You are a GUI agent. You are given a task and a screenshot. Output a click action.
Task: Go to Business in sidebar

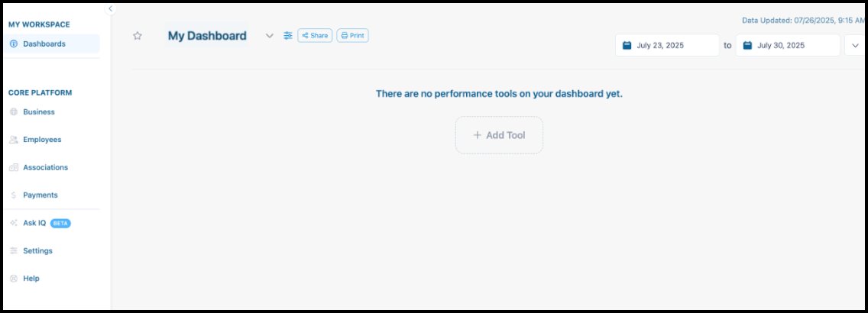[x=38, y=112]
